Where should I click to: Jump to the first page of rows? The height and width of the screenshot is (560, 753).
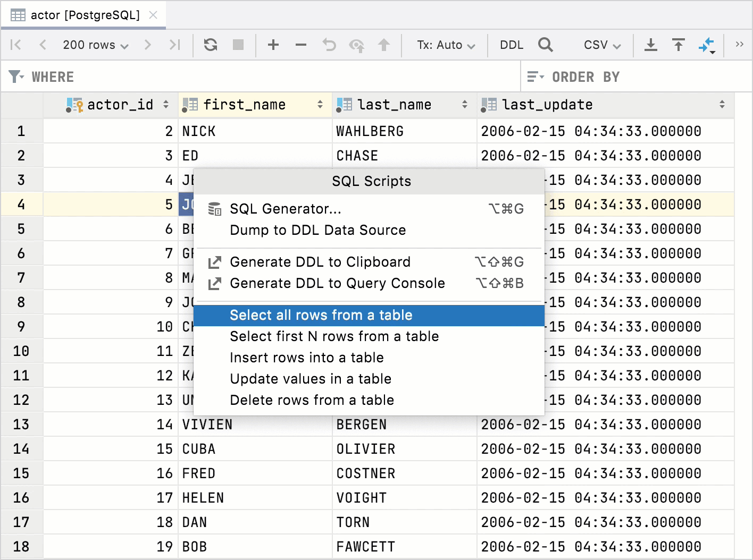(x=15, y=45)
